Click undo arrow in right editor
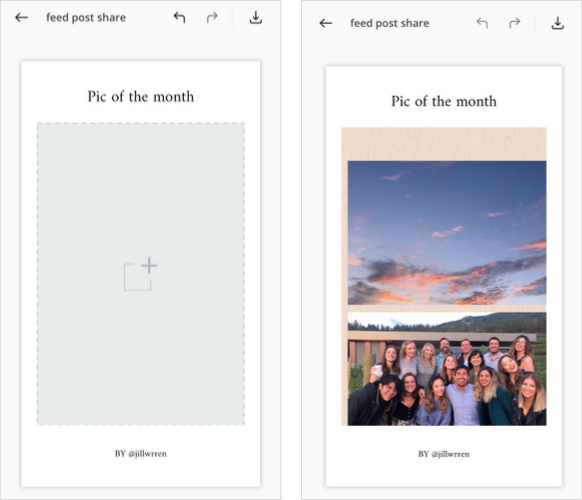 [x=482, y=23]
